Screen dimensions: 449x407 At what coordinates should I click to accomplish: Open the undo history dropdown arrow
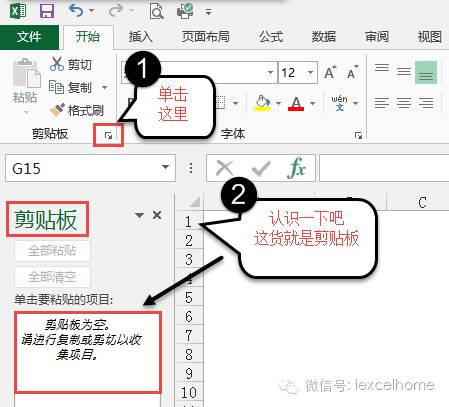click(x=91, y=11)
